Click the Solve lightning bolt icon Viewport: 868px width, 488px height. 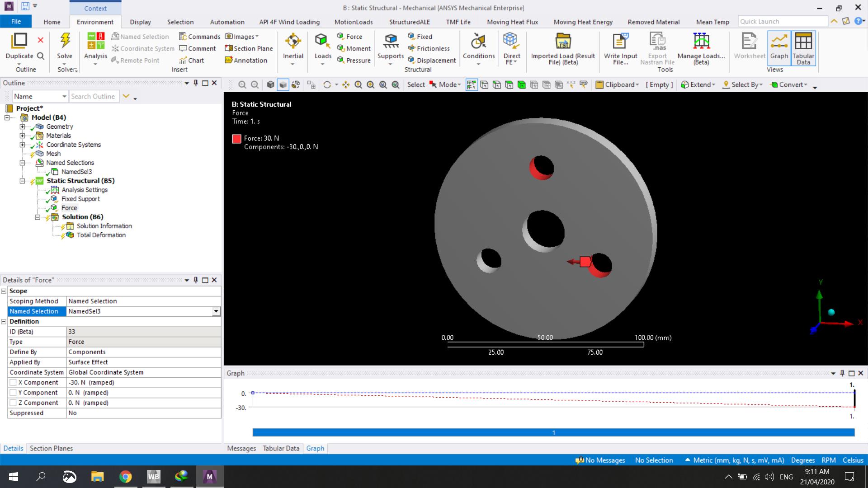click(x=65, y=41)
